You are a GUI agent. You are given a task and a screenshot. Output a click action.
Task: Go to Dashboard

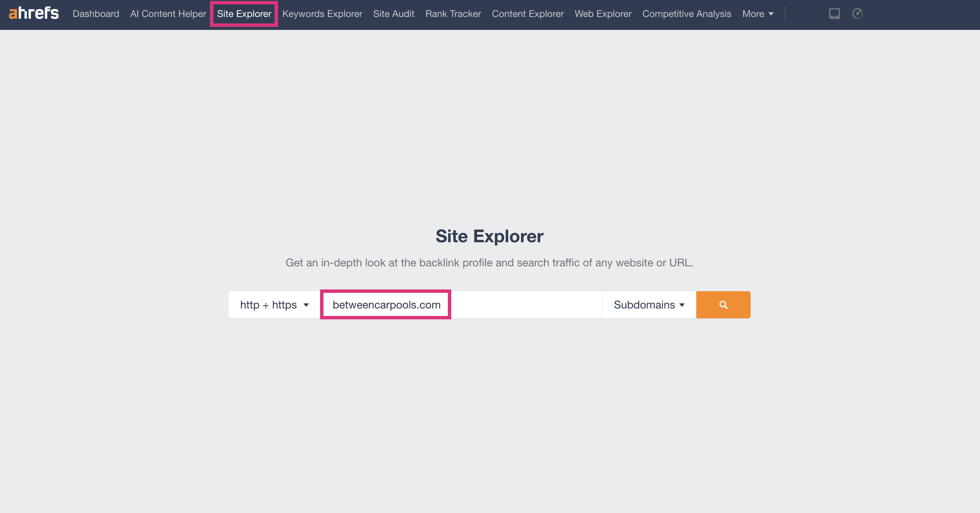[x=96, y=14]
